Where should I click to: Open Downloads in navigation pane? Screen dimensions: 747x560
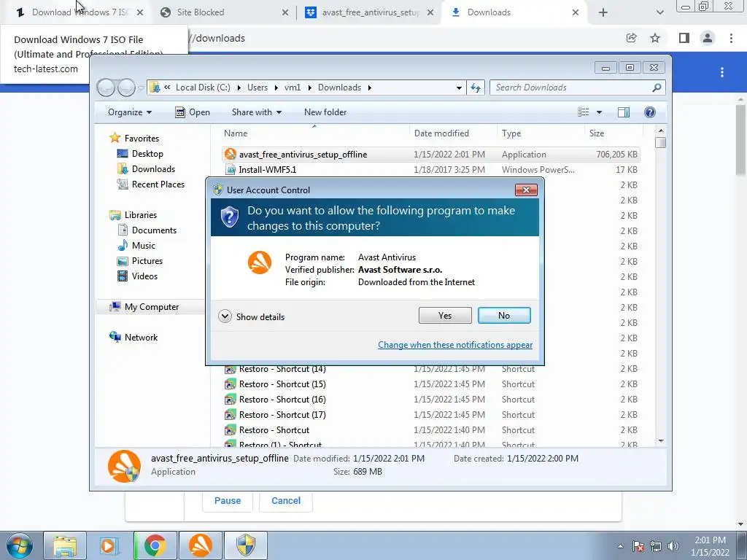click(153, 169)
